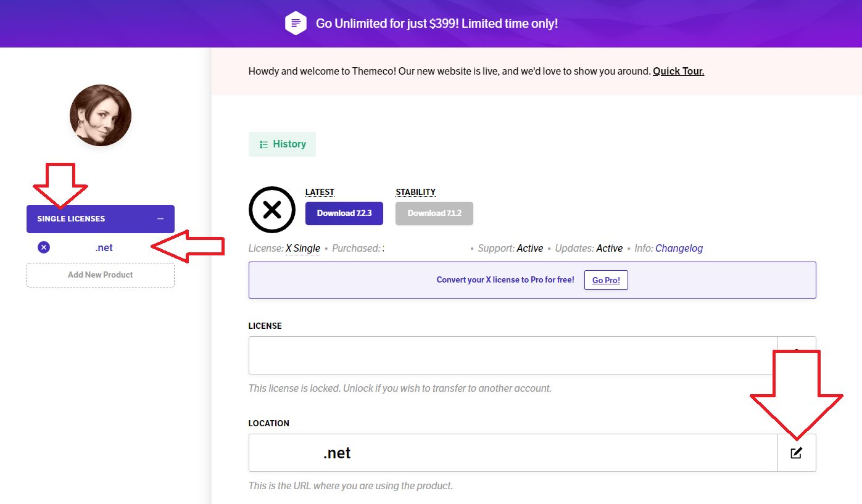Download latest version 7.2.3
The image size is (862, 504).
[x=344, y=213]
